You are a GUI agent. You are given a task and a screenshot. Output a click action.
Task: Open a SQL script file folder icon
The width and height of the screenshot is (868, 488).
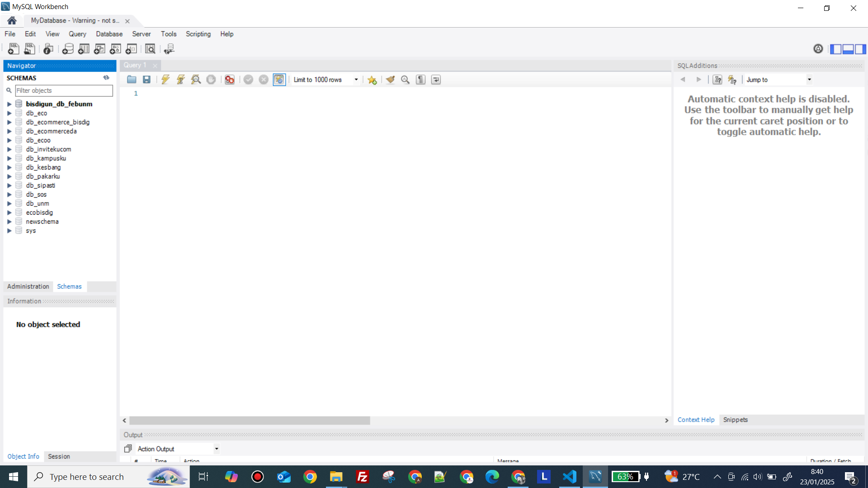point(132,80)
